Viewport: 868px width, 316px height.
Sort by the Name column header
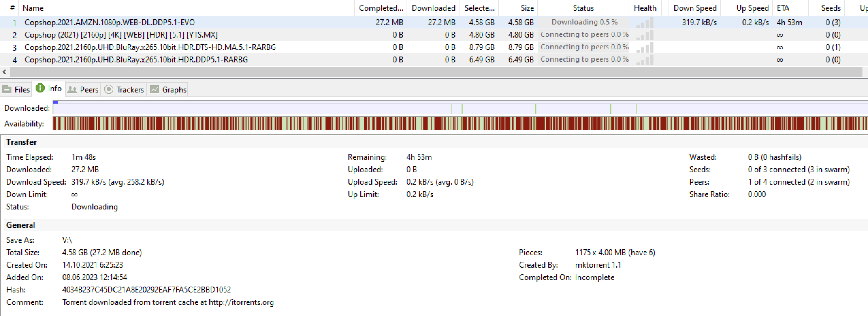tap(186, 8)
